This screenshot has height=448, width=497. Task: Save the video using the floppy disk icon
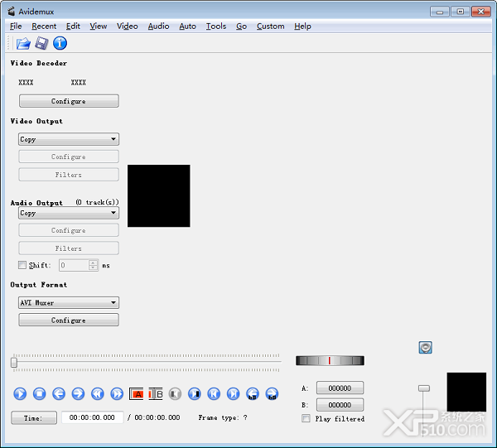click(x=41, y=43)
